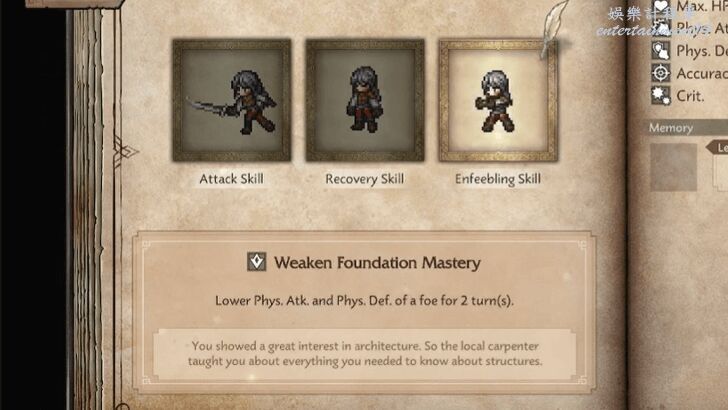Select the Recovery Skill character portrait
The image size is (728, 410).
[x=365, y=100]
